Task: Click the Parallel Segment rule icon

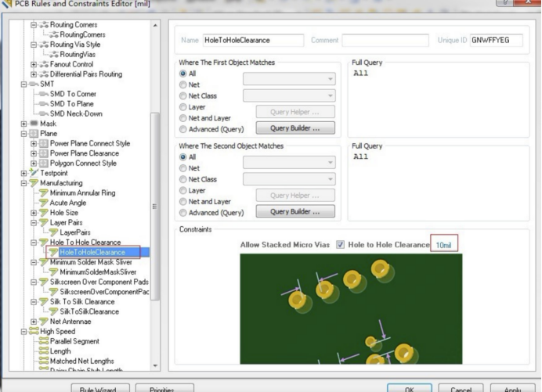Action: (43, 341)
